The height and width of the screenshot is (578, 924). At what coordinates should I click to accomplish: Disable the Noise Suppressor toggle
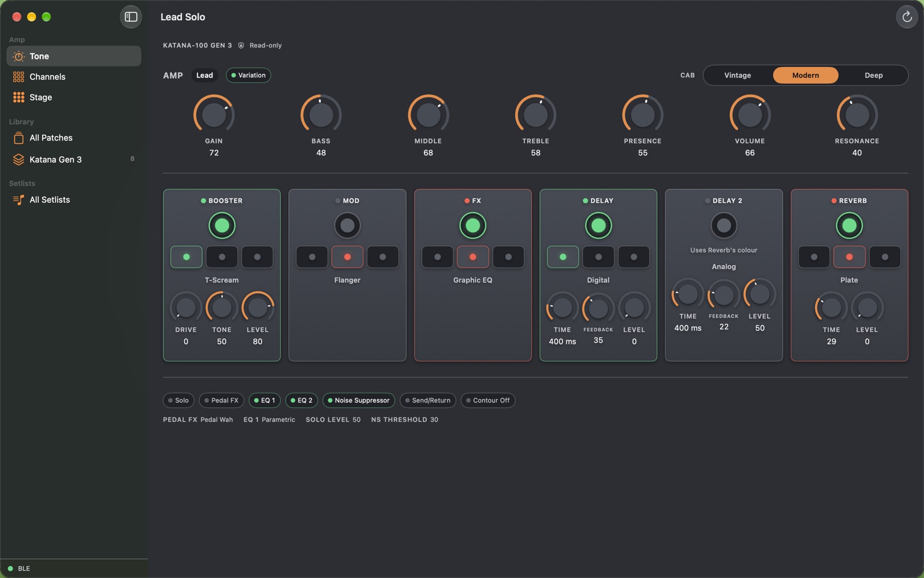coord(359,401)
